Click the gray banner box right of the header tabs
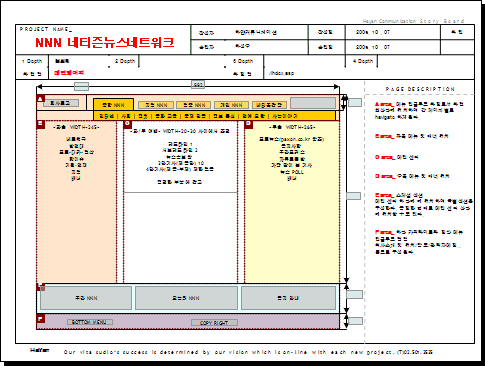The width and height of the screenshot is (485, 366). (313, 103)
